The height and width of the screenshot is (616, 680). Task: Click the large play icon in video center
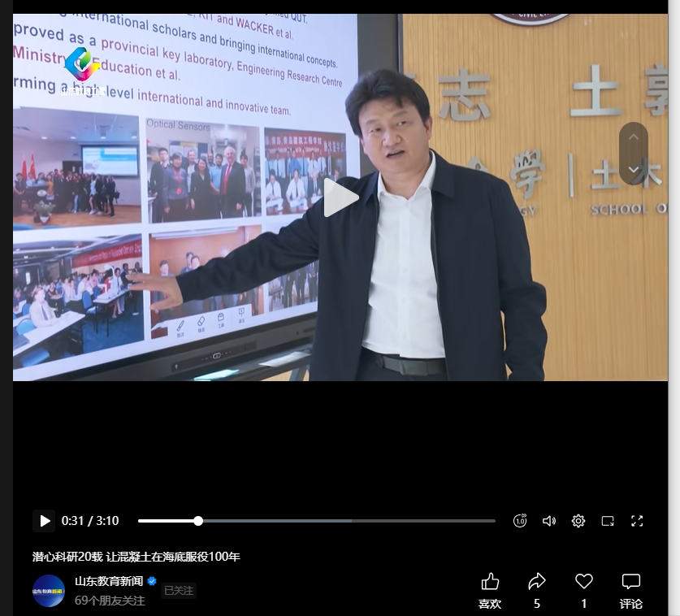coord(340,197)
